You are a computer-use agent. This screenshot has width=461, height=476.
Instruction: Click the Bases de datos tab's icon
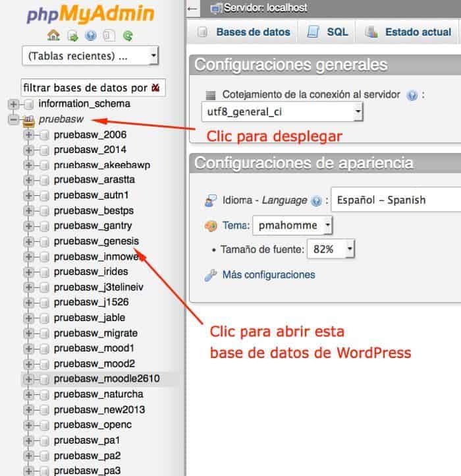[202, 32]
